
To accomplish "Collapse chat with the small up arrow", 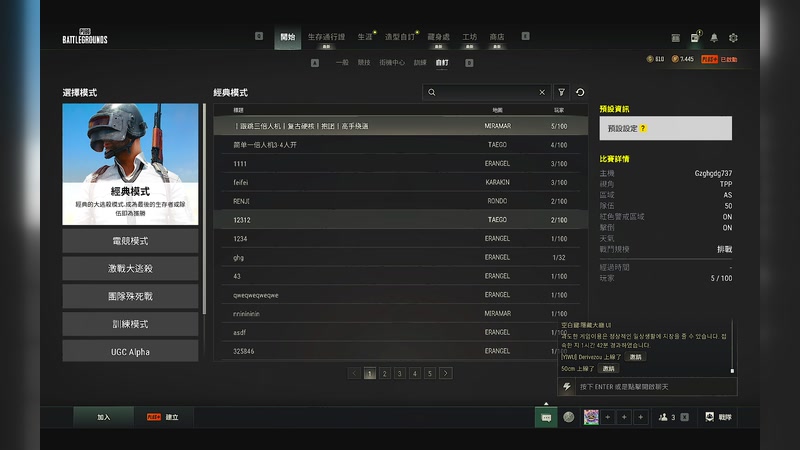I will click(x=546, y=404).
